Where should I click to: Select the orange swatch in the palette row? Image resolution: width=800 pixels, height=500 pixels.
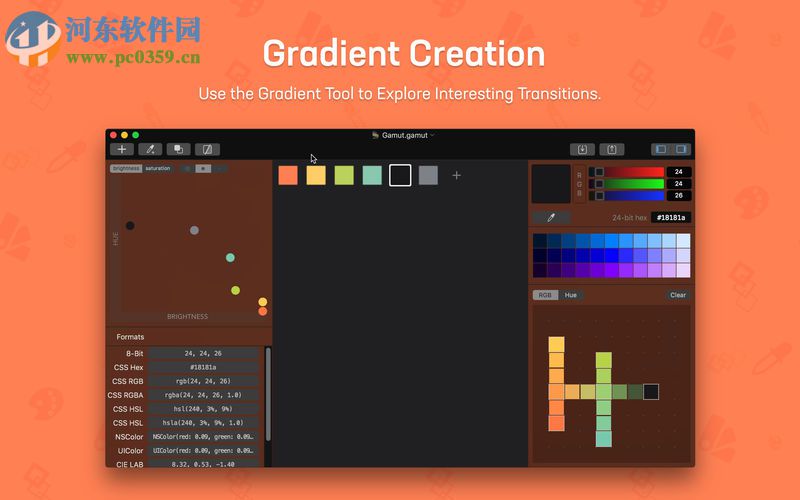(x=288, y=176)
